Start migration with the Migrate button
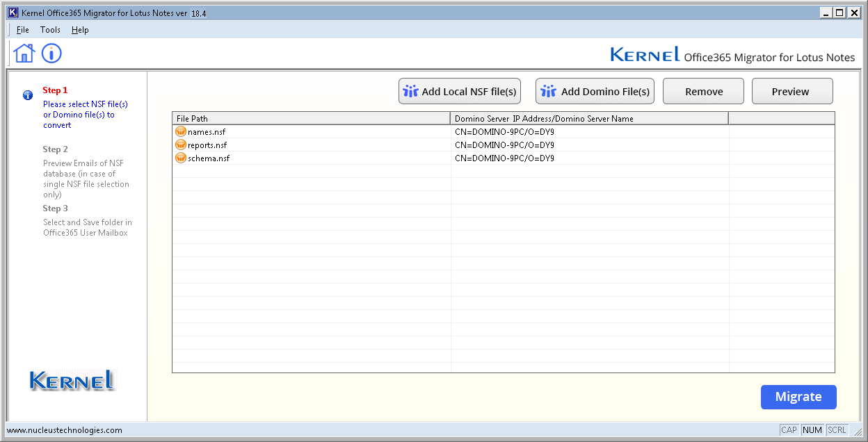 [798, 397]
